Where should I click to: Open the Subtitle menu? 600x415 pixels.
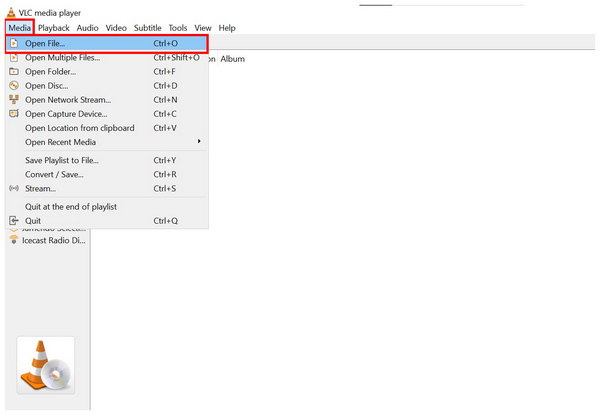[x=147, y=28]
